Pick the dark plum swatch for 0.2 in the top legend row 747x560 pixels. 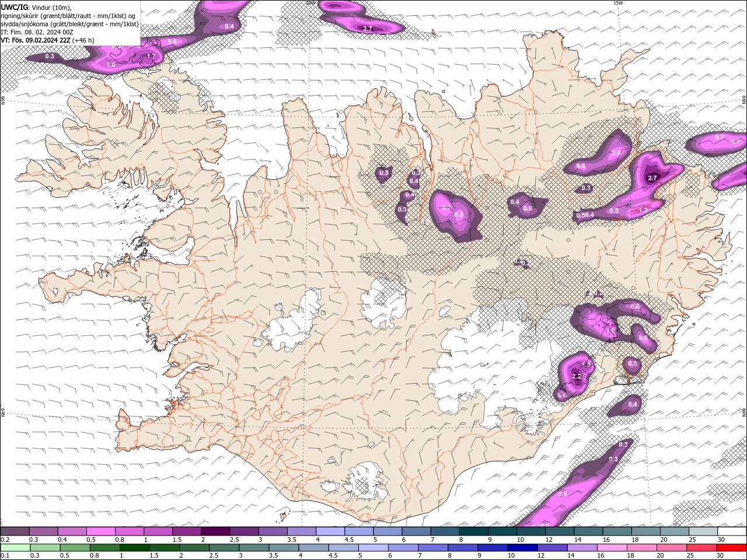[15, 531]
